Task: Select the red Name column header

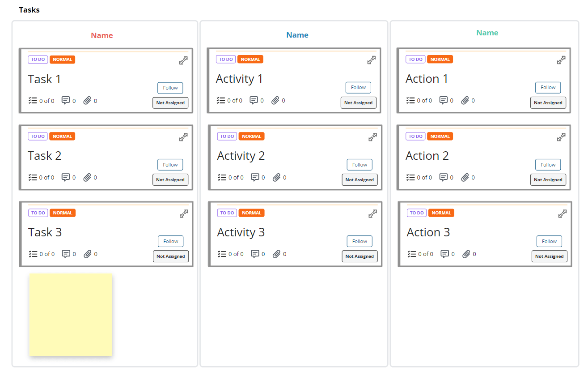Action: click(102, 35)
